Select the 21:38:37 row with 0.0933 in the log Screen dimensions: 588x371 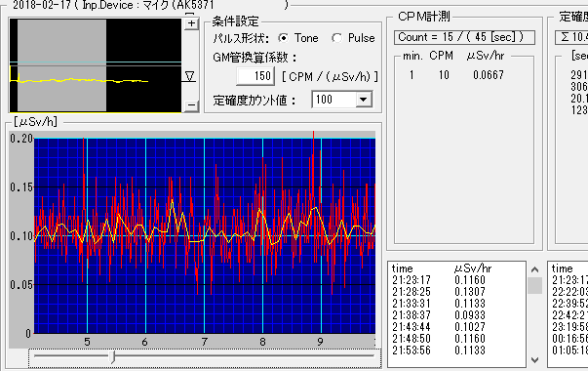439,315
